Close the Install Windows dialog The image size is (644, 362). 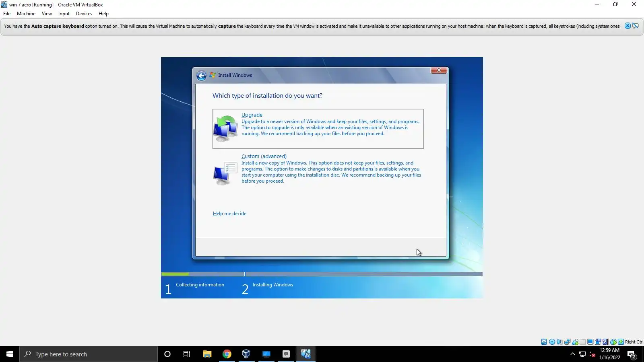coord(439,70)
